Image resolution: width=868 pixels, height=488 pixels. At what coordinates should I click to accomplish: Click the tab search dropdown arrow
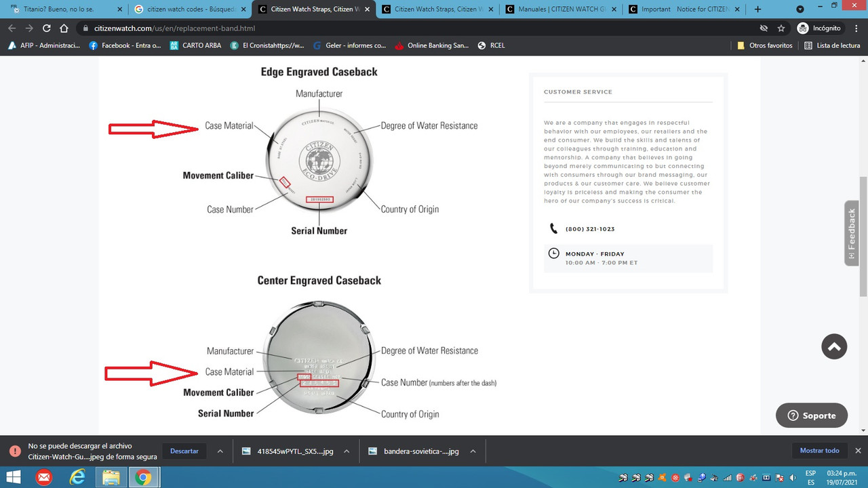pos(800,9)
